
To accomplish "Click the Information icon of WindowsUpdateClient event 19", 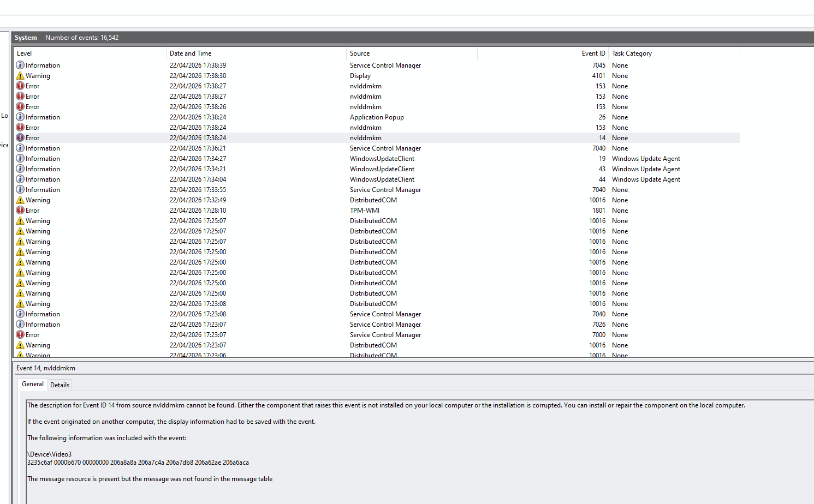I will tap(20, 158).
